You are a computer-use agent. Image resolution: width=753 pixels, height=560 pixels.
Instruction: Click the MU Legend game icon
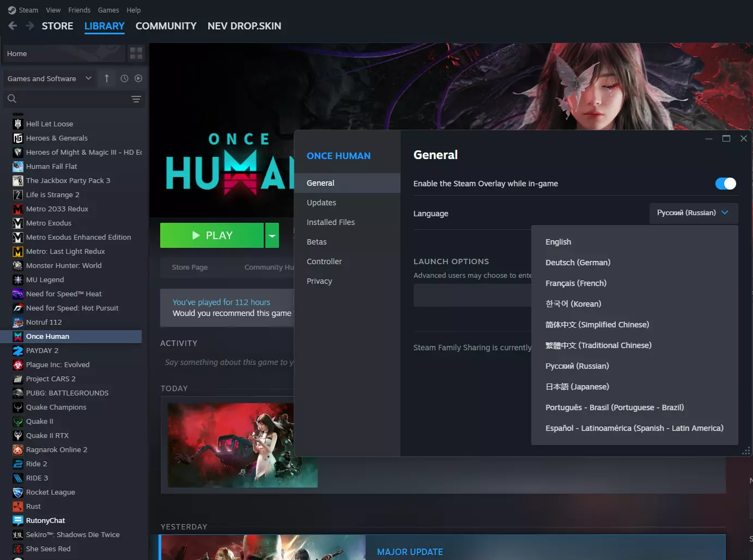pyautogui.click(x=18, y=279)
